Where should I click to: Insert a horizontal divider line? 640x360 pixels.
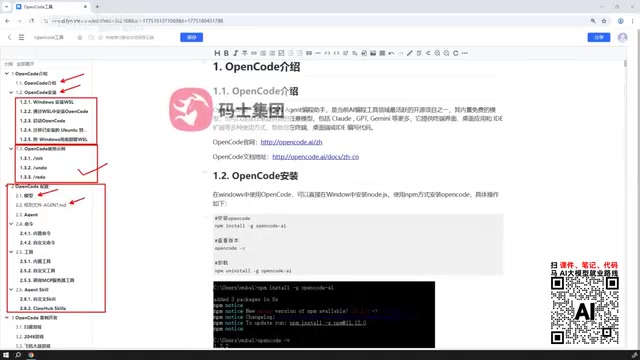pos(318,53)
